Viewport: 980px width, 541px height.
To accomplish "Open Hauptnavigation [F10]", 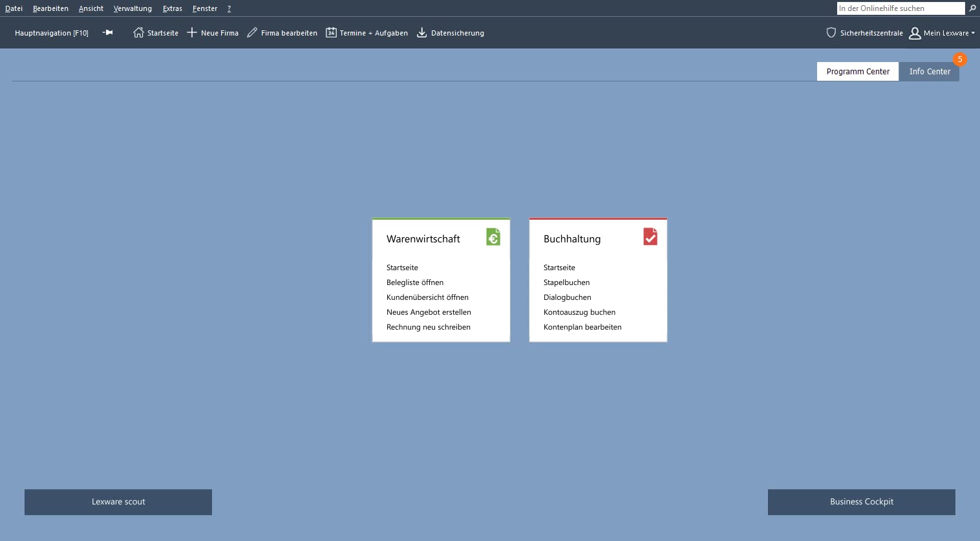I will [52, 33].
